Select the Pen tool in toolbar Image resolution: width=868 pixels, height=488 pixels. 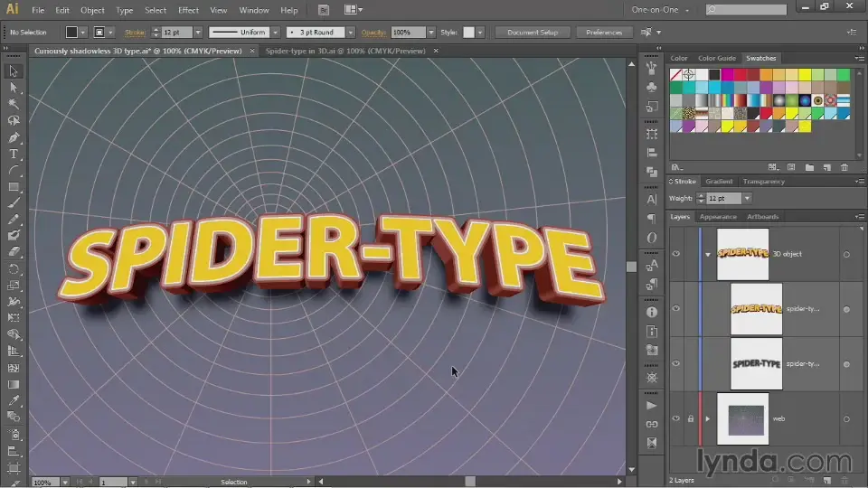click(14, 137)
